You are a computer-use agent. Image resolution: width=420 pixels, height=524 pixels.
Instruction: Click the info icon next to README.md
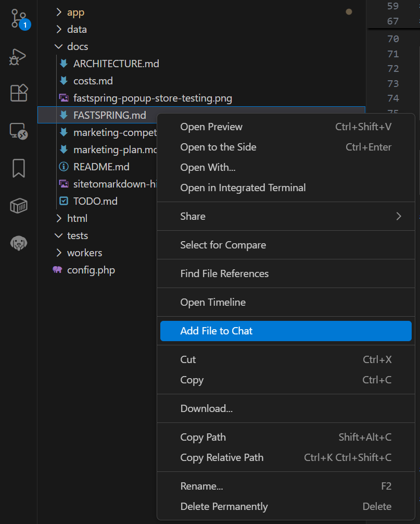(x=63, y=167)
